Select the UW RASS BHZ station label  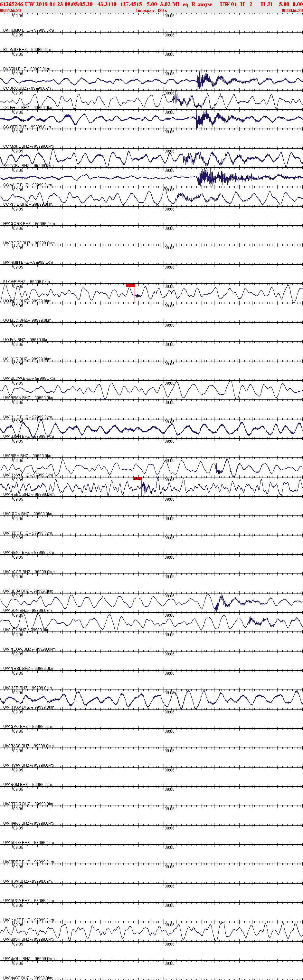pyautogui.click(x=28, y=746)
